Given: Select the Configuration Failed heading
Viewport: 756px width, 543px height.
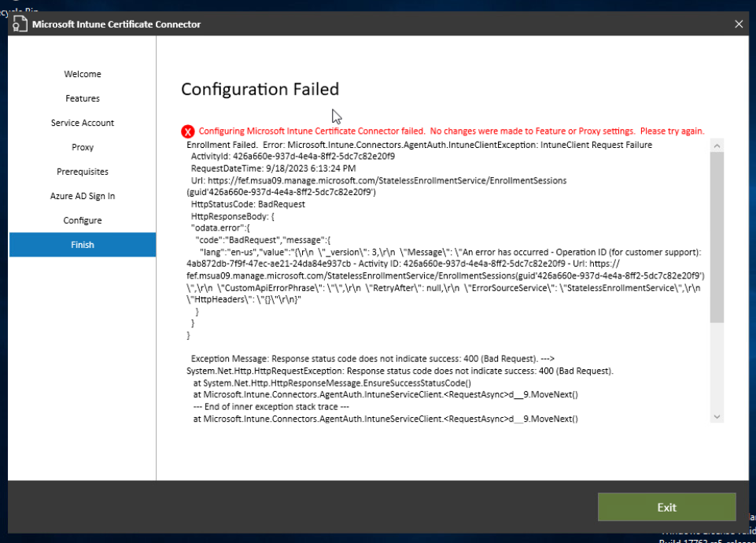Looking at the screenshot, I should (260, 89).
